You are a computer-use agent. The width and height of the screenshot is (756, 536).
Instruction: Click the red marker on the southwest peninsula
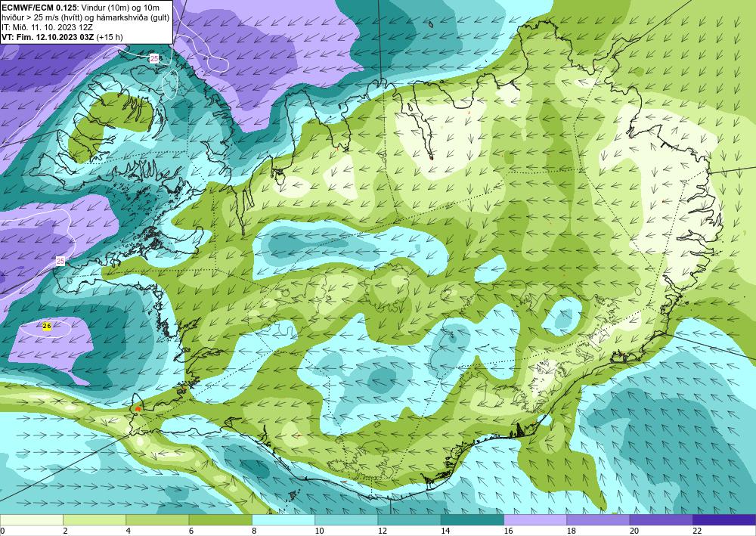[138, 408]
